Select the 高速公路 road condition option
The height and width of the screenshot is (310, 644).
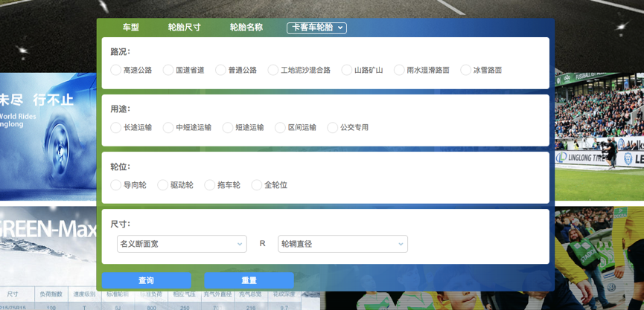(x=116, y=70)
